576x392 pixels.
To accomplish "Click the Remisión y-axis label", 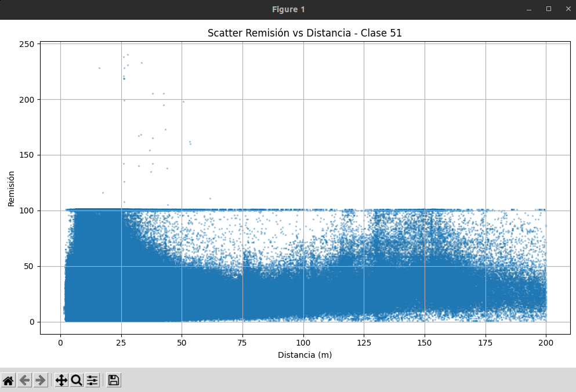I will pyautogui.click(x=11, y=189).
